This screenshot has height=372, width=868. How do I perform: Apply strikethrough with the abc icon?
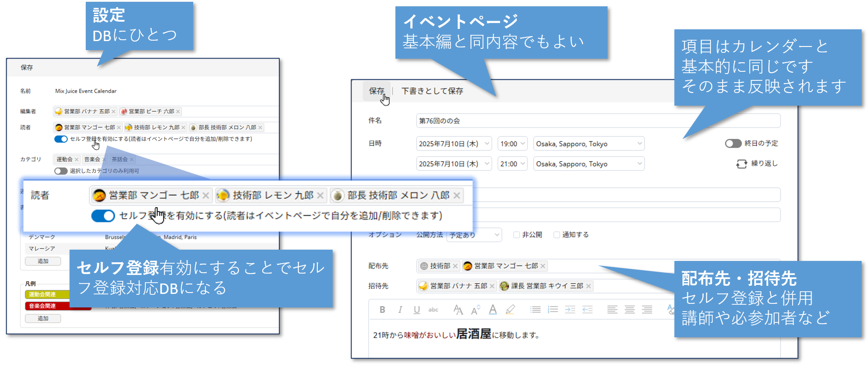(433, 310)
